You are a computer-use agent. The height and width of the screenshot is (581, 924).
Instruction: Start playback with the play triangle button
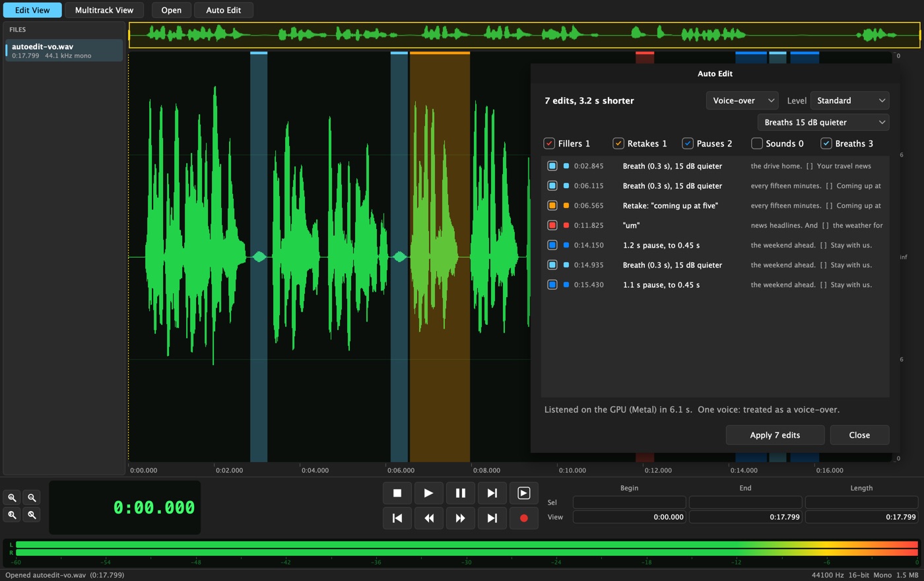point(429,493)
